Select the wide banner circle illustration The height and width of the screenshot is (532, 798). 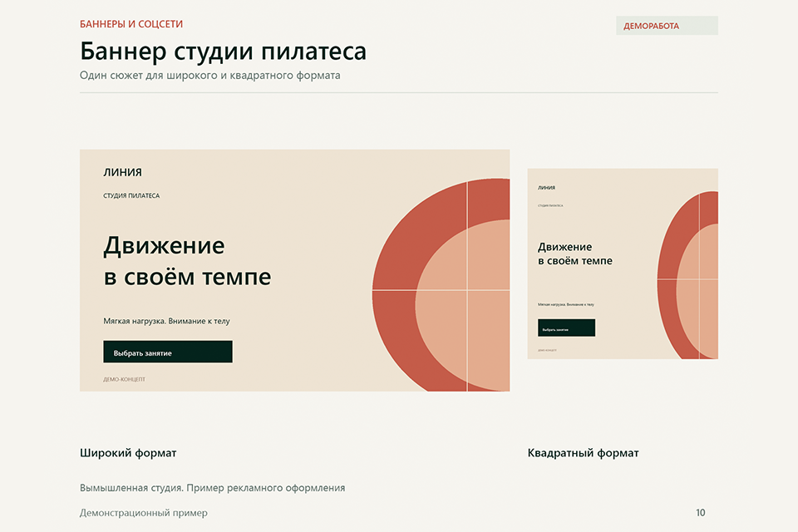[441, 284]
